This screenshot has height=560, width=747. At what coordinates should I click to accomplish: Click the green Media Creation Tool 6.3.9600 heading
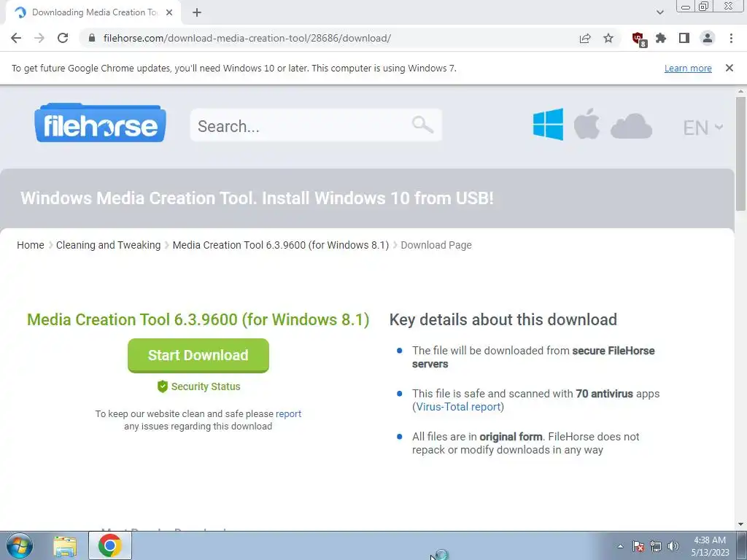198,319
